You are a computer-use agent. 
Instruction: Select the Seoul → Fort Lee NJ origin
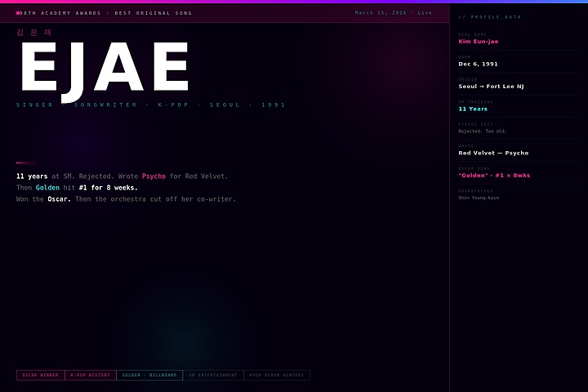point(491,87)
